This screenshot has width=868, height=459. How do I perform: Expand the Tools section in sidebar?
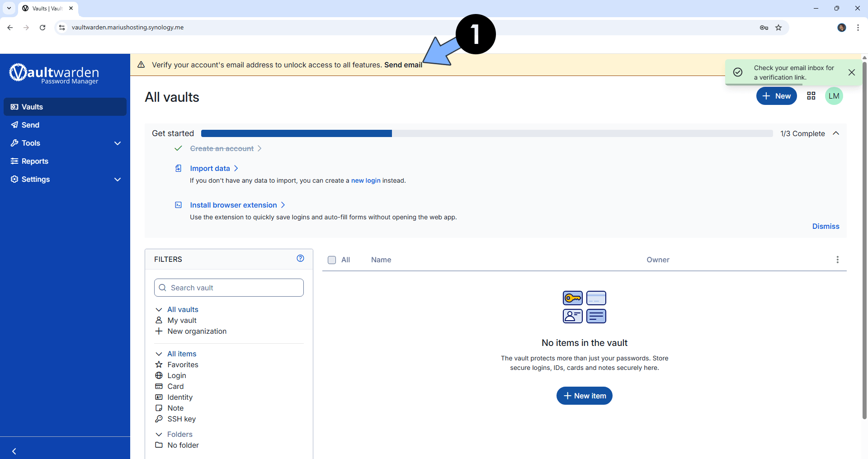click(x=117, y=143)
